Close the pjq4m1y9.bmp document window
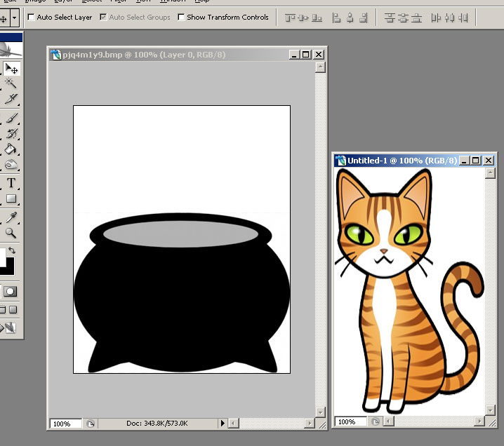 [x=318, y=55]
